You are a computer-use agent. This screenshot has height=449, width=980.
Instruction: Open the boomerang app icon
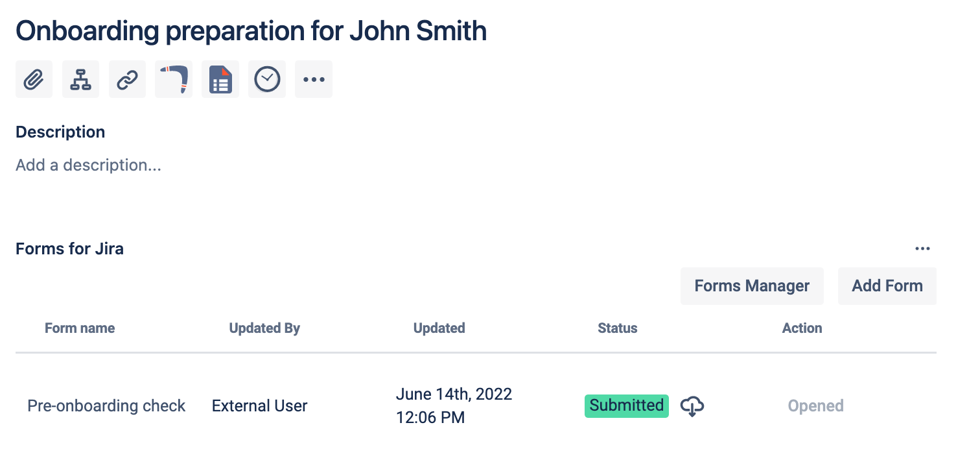pos(174,79)
